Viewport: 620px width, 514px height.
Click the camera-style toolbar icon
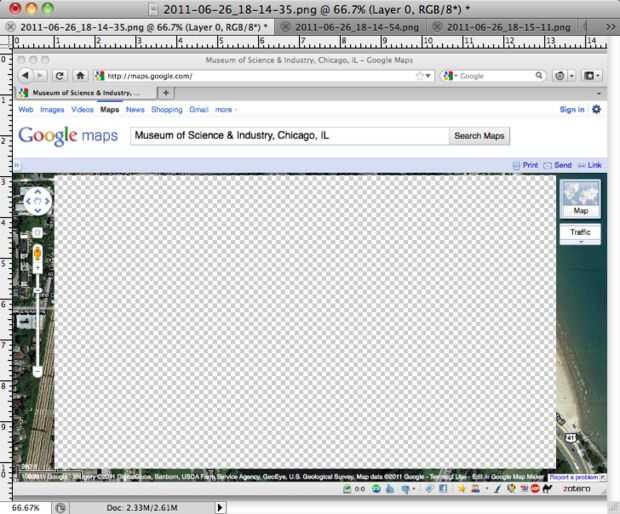click(x=559, y=76)
